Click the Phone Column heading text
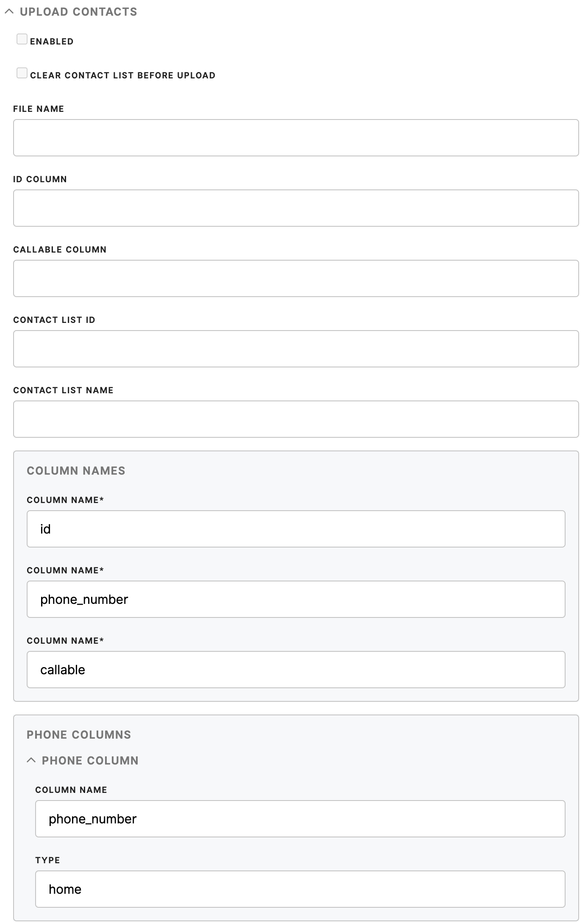This screenshot has height=923, width=588. 90,761
